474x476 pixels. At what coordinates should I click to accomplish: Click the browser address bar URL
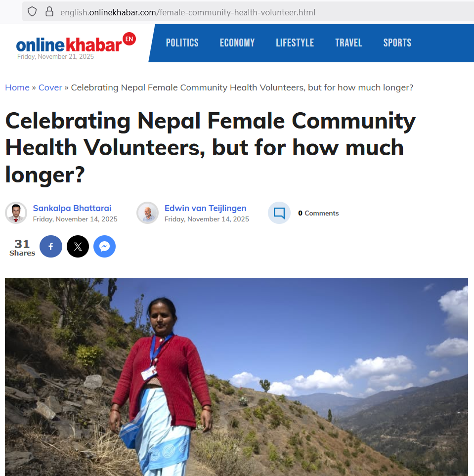tap(188, 12)
